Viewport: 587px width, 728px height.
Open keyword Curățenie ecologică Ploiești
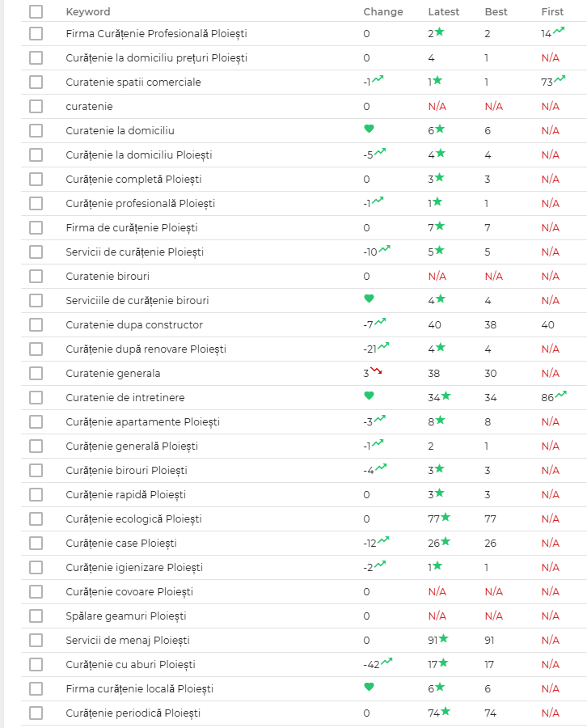click(133, 518)
